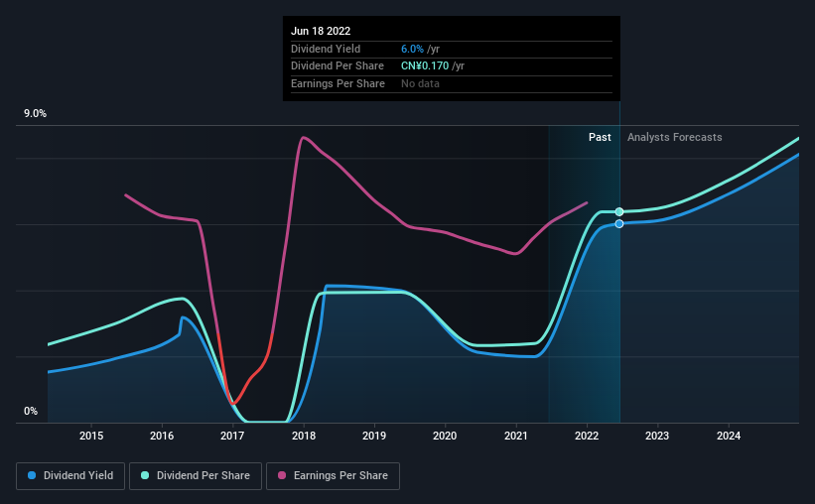Click the '9.0%' y-axis label

(x=35, y=114)
